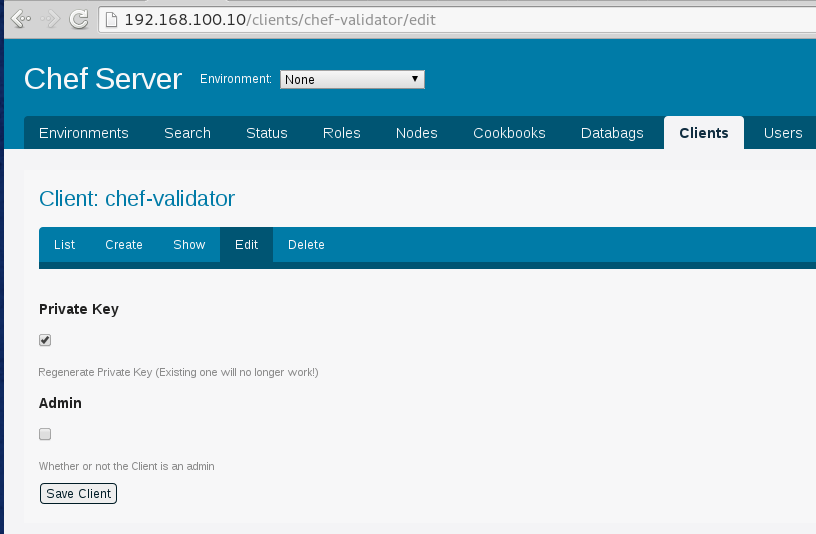Viewport: 816px width, 534px height.
Task: Open the Users tab
Action: click(783, 133)
